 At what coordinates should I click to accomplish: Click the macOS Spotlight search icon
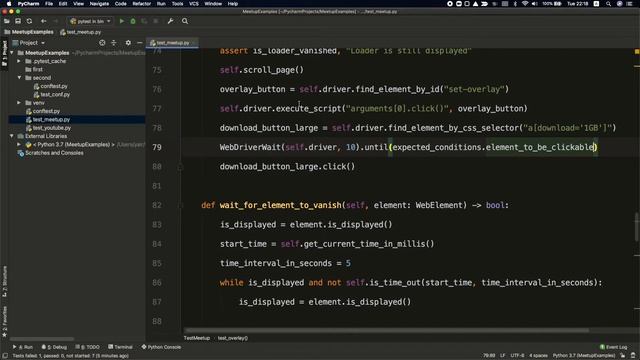(608, 4)
